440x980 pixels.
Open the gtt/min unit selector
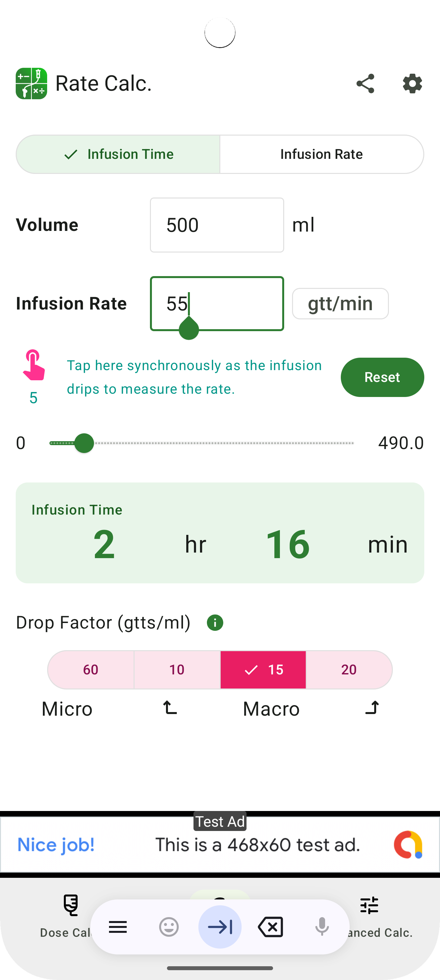point(340,304)
